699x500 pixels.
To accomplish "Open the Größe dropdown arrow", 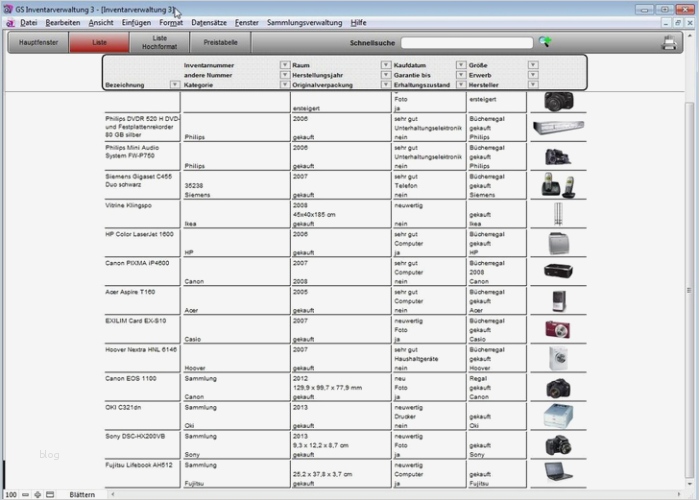I will 533,65.
